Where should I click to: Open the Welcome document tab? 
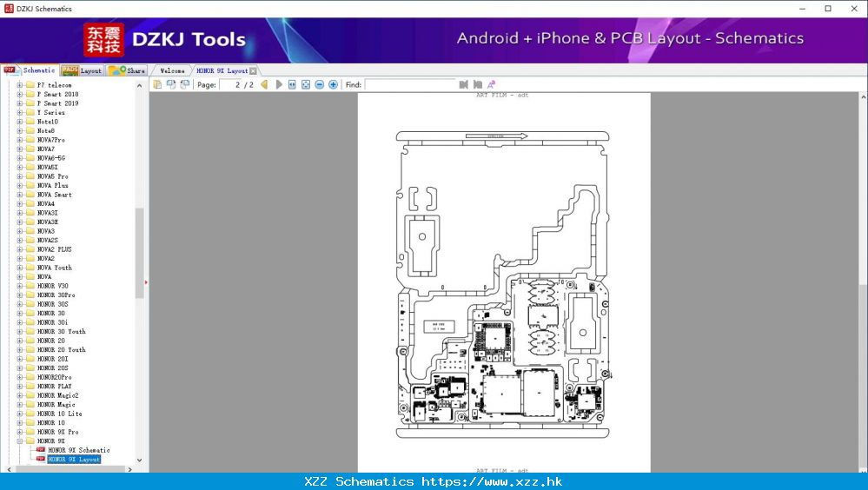[x=172, y=70]
